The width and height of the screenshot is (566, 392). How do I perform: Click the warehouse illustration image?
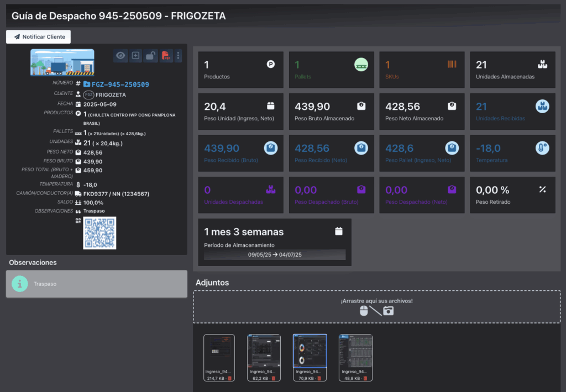coord(62,62)
